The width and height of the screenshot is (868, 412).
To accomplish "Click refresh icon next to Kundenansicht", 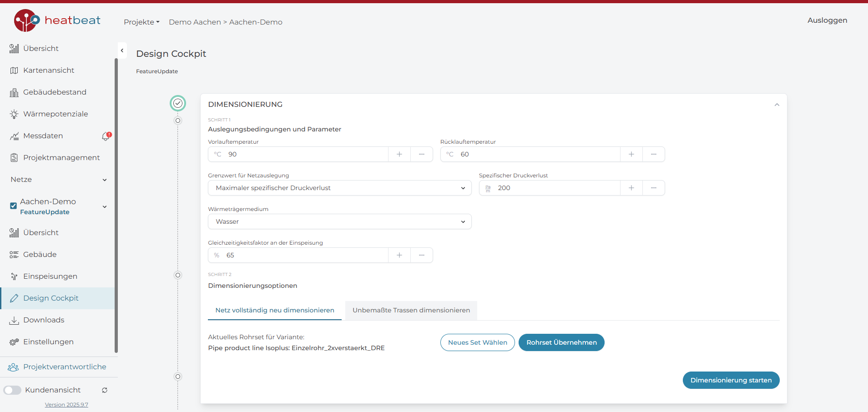I will click(105, 390).
